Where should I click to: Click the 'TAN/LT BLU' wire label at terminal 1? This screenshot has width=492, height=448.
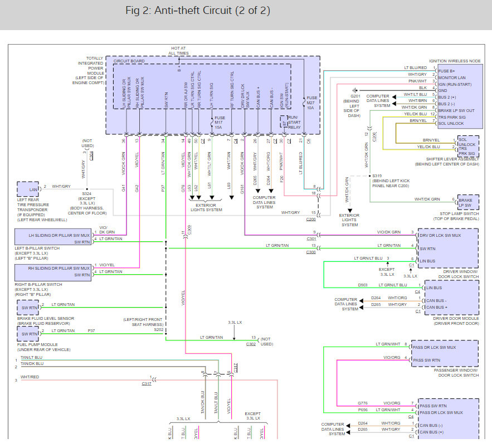click(x=31, y=358)
